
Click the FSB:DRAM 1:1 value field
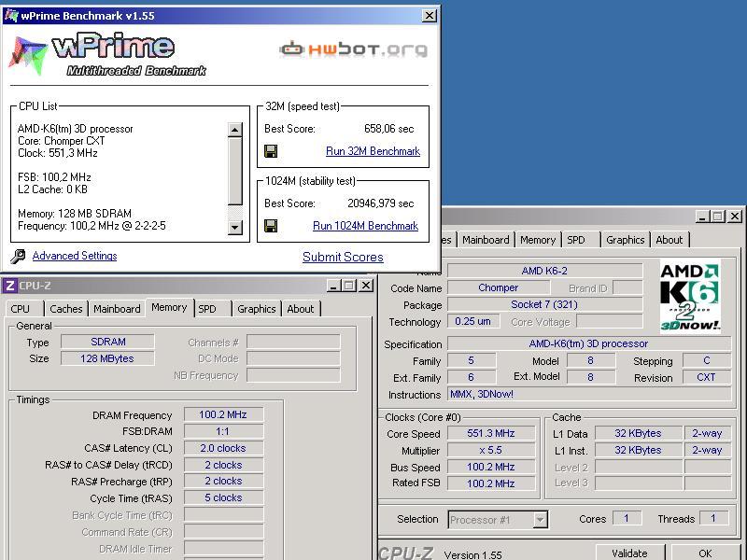coord(223,431)
